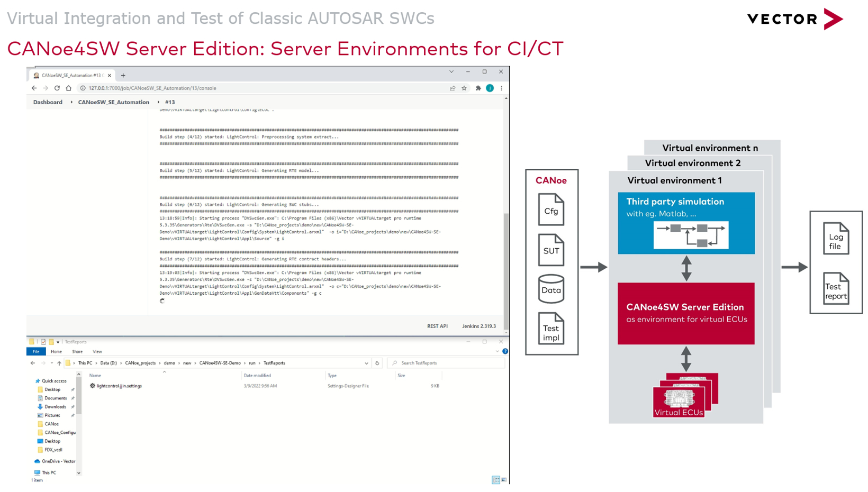Click Data (D:) in the path bar
This screenshot has height=492, width=868.
[108, 363]
